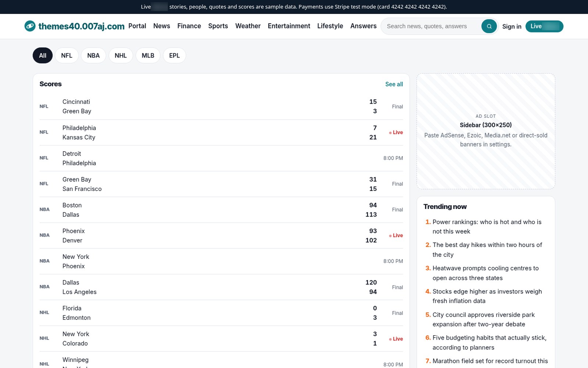Filter scores by NHL
The width and height of the screenshot is (588, 368).
[x=121, y=56]
